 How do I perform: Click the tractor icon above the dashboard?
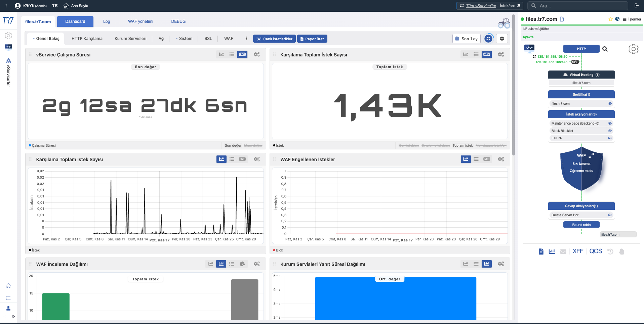click(x=504, y=23)
